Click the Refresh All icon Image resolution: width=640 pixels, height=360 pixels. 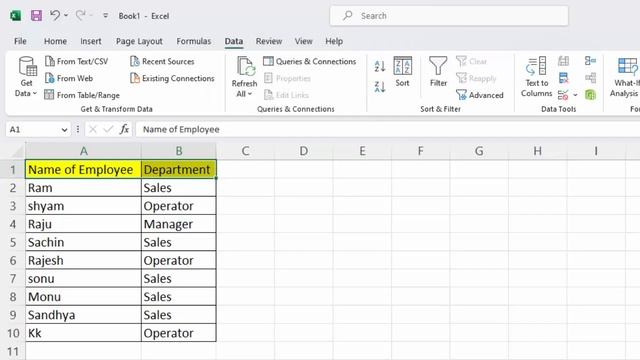pyautogui.click(x=245, y=67)
